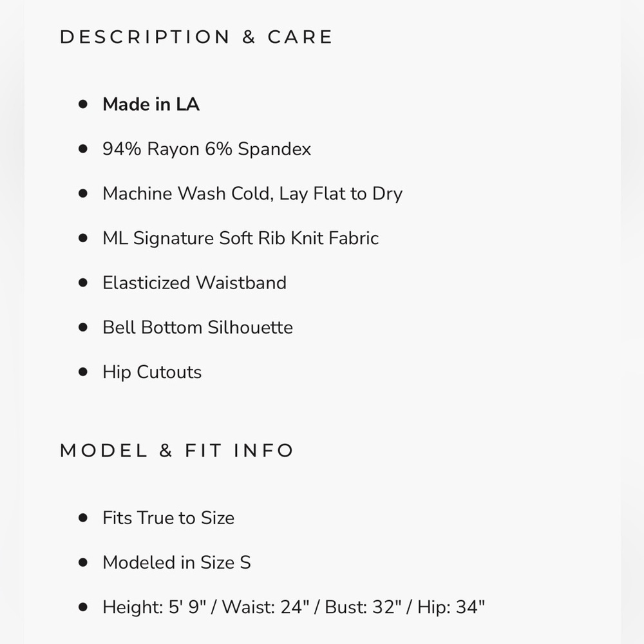
Task: Click the Hip Cutouts item
Action: (x=153, y=372)
